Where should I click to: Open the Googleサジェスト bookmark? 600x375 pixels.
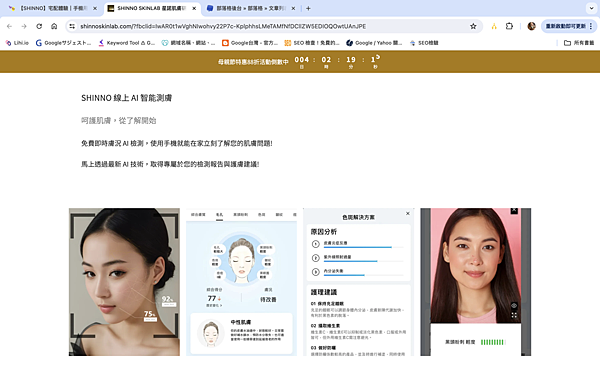coord(64,43)
